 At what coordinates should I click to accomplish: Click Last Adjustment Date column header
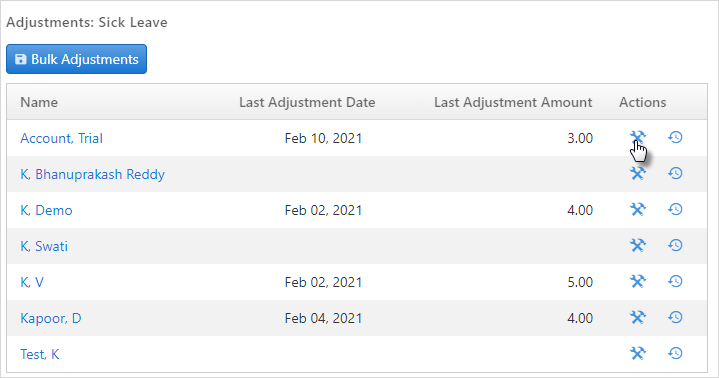(307, 102)
